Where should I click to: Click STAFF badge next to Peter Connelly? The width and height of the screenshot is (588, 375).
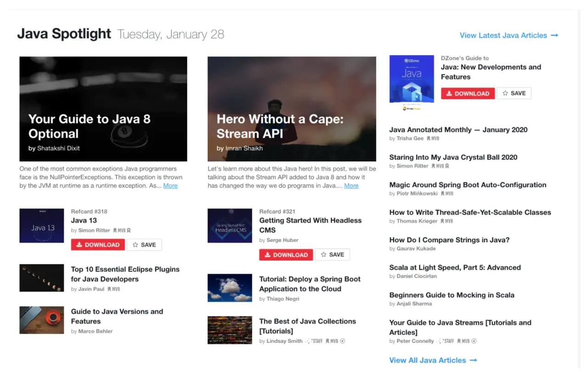[446, 341]
